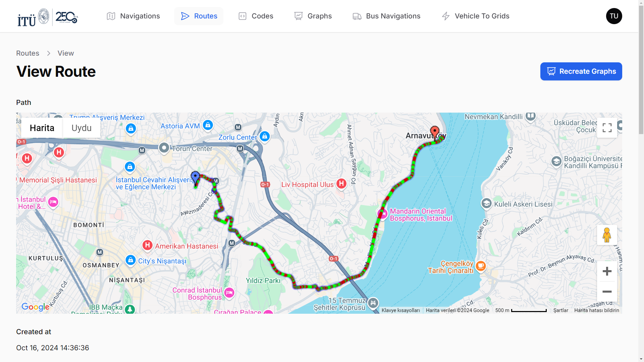Open the Şartlar terms link
The image size is (644, 362).
point(560,310)
